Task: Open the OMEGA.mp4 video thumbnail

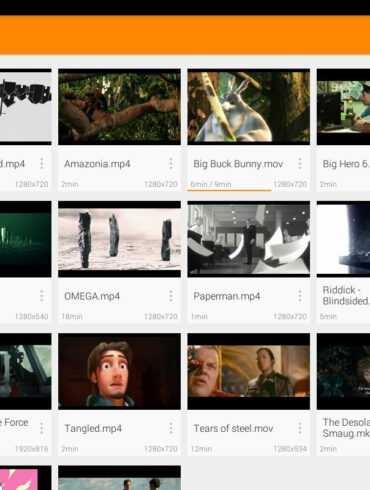Action: point(119,239)
